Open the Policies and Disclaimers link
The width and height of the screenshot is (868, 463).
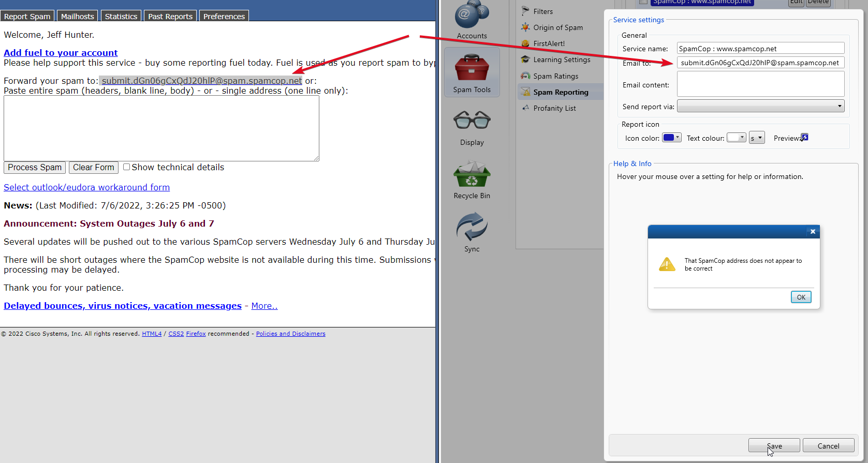290,334
